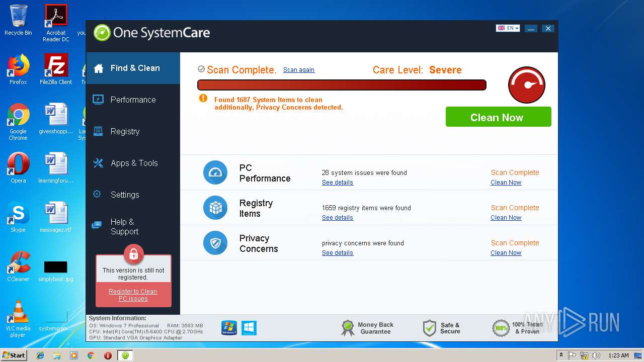
Task: Click the One SystemCare logo icon
Action: (x=102, y=33)
